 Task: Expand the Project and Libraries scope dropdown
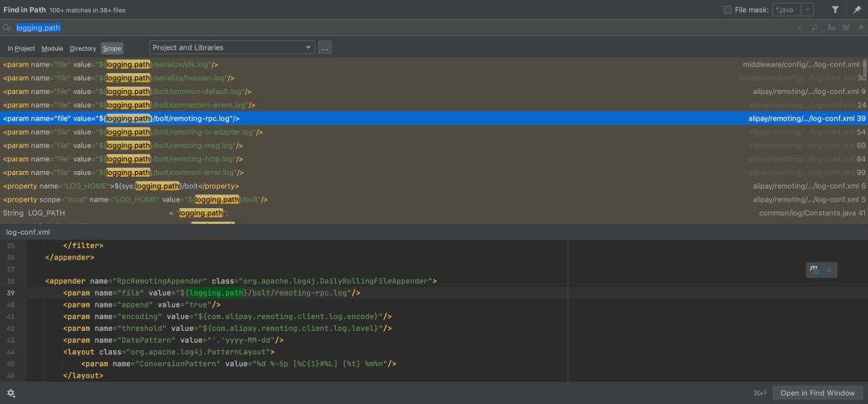tap(232, 47)
